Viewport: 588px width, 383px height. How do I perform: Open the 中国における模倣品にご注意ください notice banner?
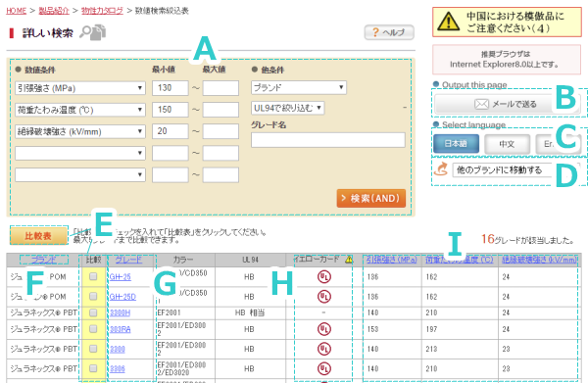(507, 22)
